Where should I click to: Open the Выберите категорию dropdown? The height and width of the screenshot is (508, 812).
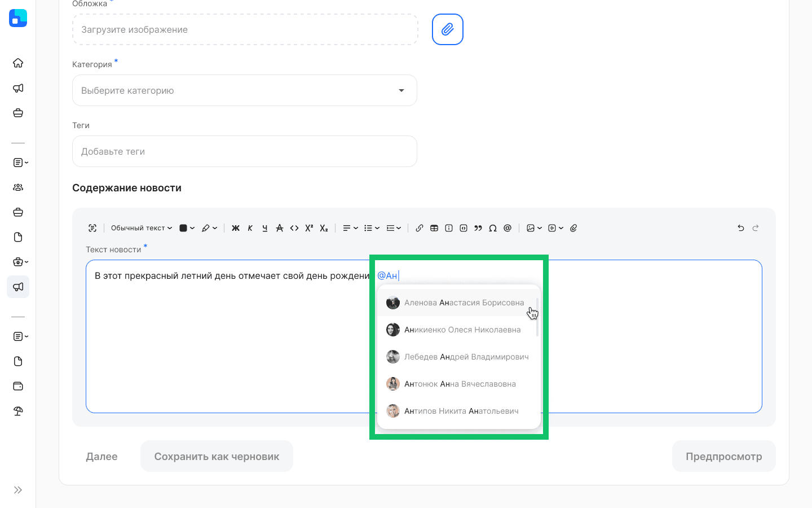(x=245, y=90)
